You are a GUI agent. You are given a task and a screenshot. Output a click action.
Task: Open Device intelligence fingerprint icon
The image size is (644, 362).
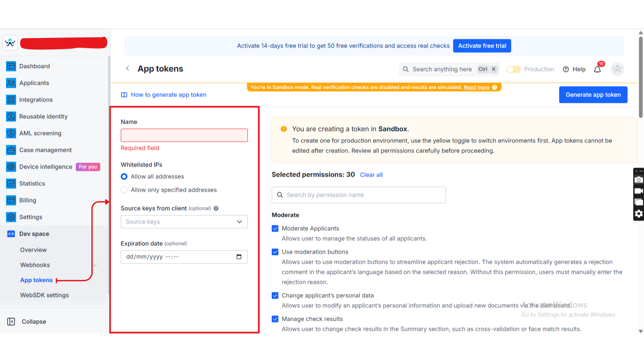[11, 167]
